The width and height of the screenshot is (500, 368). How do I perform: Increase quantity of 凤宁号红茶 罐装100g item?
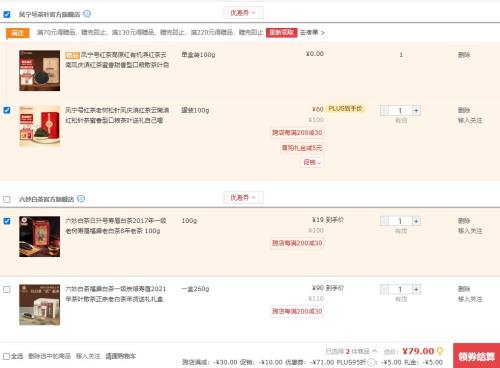[416, 110]
